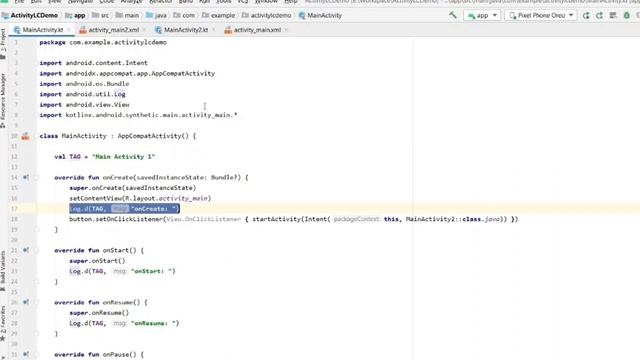
Task: Click the toolbar icon right of device dropdown
Action: click(586, 16)
